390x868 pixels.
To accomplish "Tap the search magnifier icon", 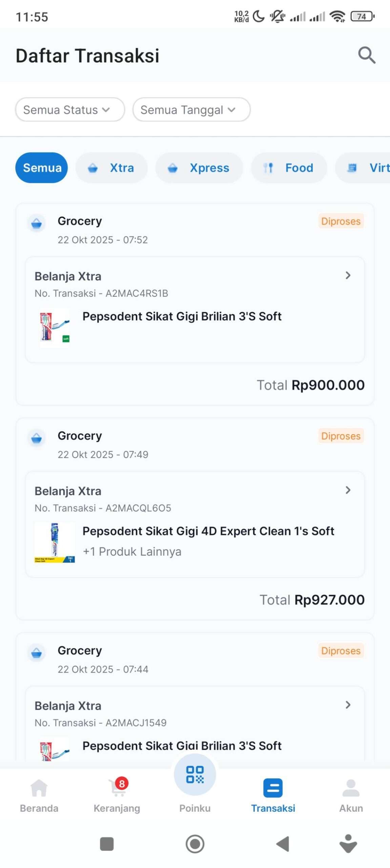I will pyautogui.click(x=367, y=55).
